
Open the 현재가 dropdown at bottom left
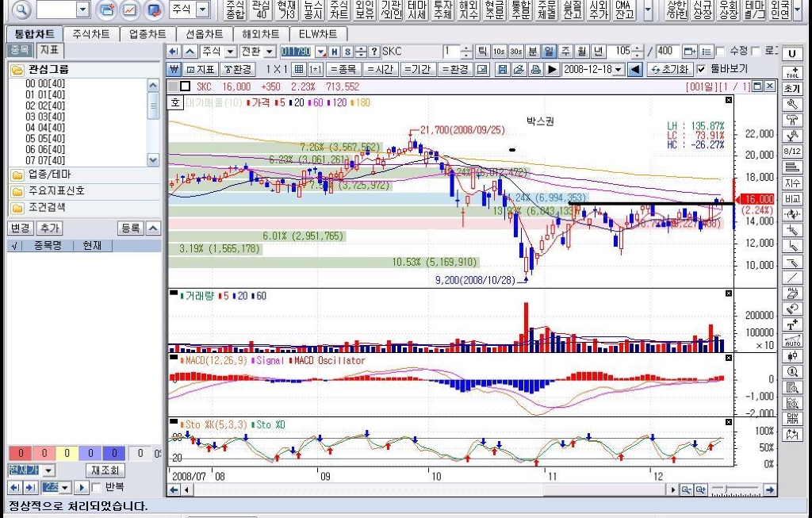pos(48,470)
